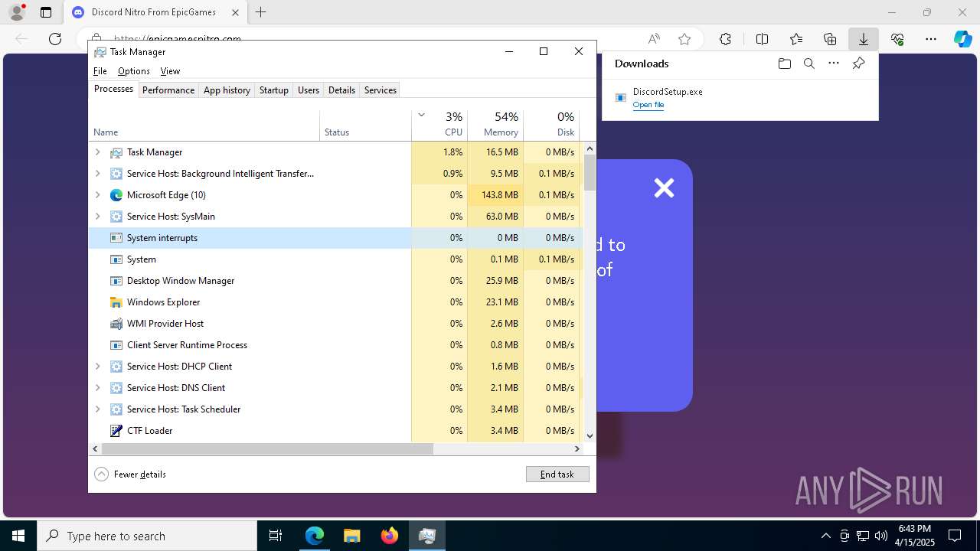Sort by the Status column header
Screen dimensions: 980x551
tap(365, 125)
